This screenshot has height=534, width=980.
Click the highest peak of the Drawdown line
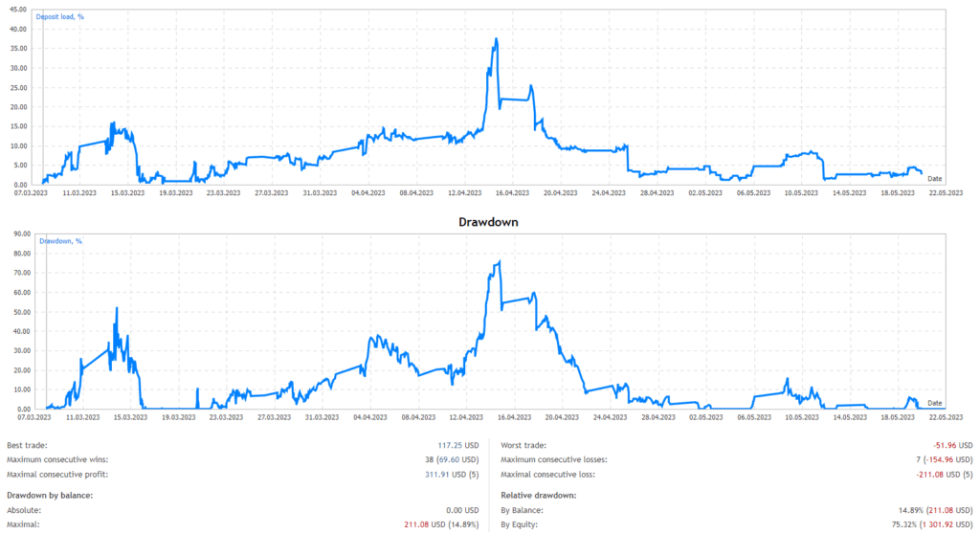coord(500,261)
